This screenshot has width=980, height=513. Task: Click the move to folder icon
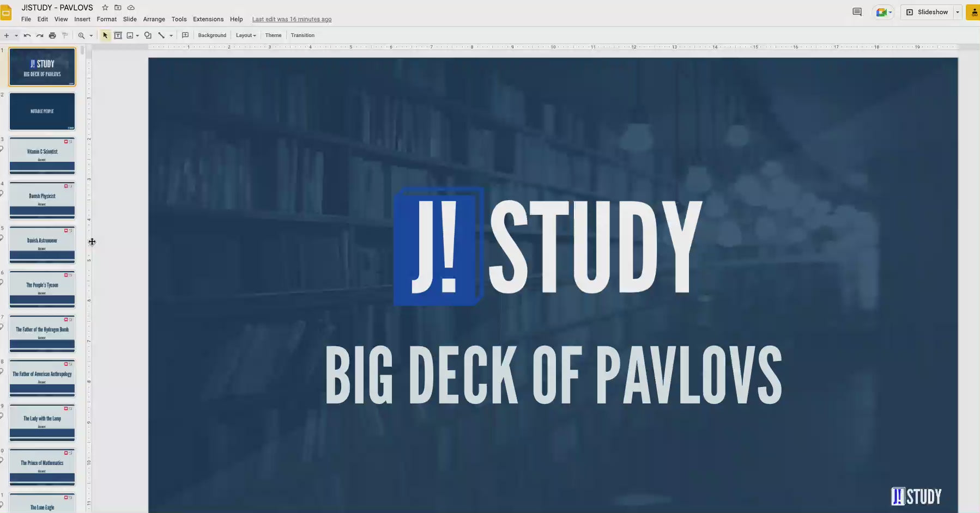click(118, 8)
